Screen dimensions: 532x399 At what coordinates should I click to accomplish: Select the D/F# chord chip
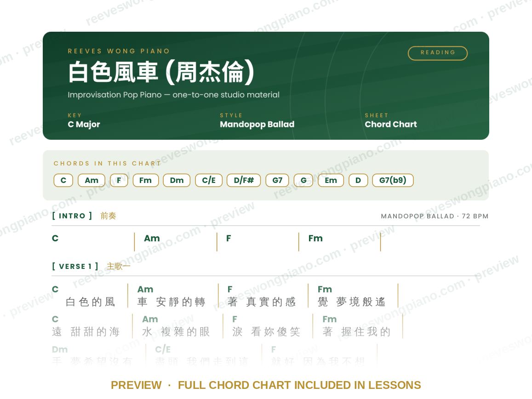[x=244, y=180]
